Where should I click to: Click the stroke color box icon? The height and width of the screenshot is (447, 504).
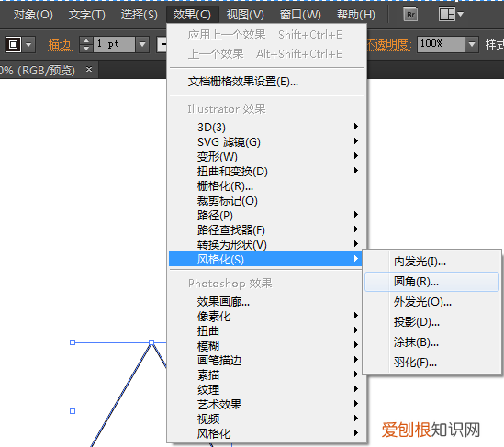tap(13, 44)
